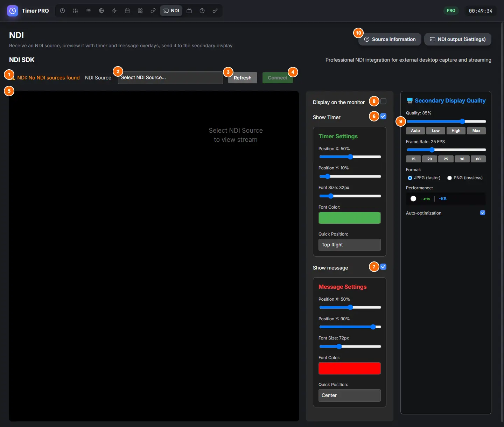
Task: Open NDI output (Settings)
Action: point(458,39)
